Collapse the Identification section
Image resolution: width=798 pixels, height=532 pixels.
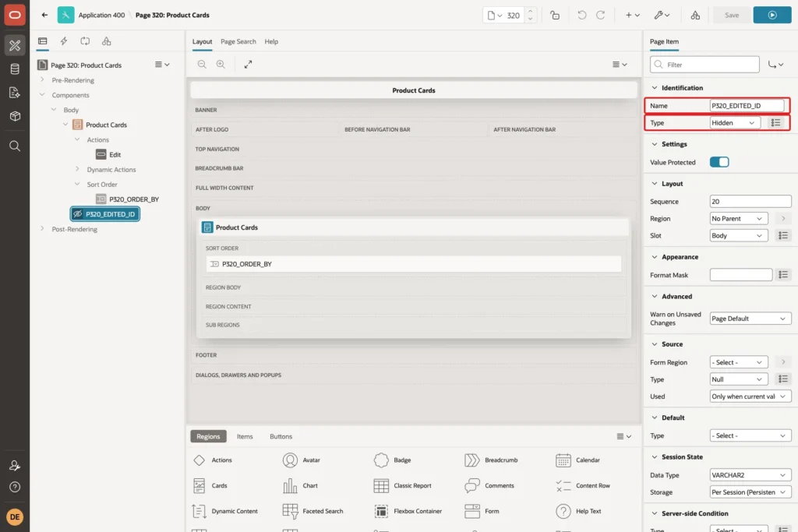pos(655,87)
